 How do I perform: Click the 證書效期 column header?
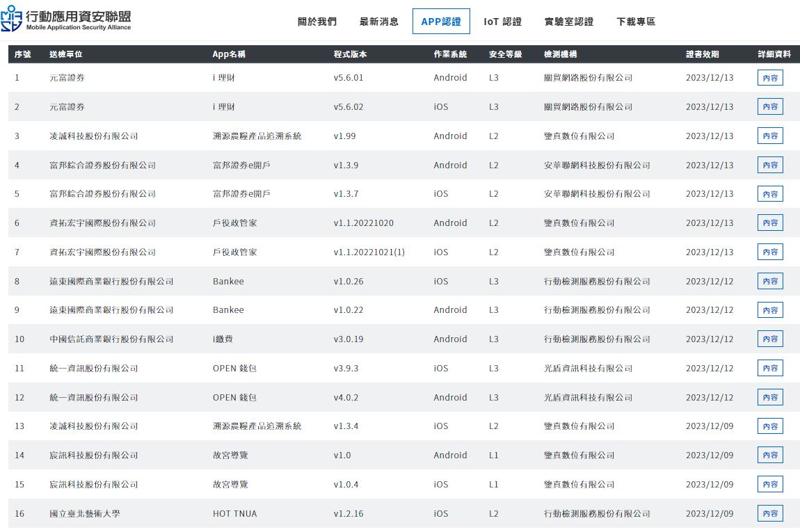coord(702,54)
